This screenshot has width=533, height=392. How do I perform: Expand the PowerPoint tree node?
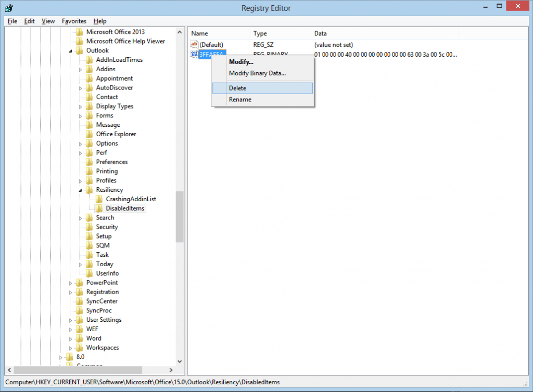pos(69,282)
